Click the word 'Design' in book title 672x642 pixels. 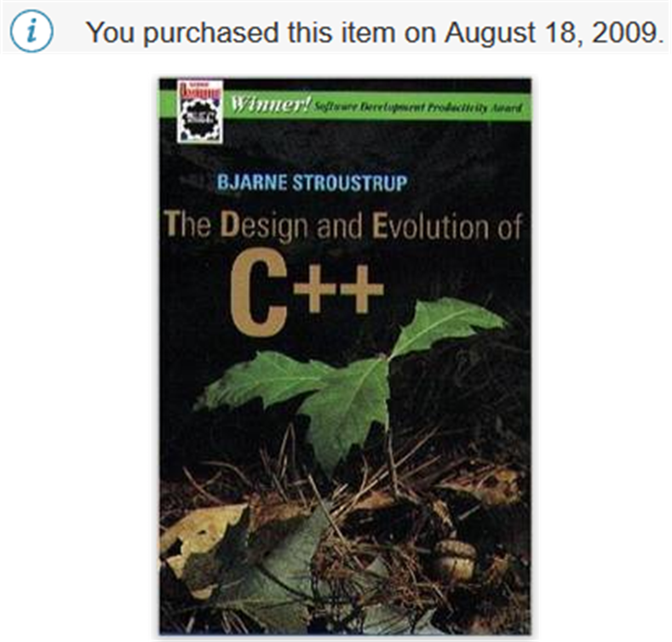[264, 226]
